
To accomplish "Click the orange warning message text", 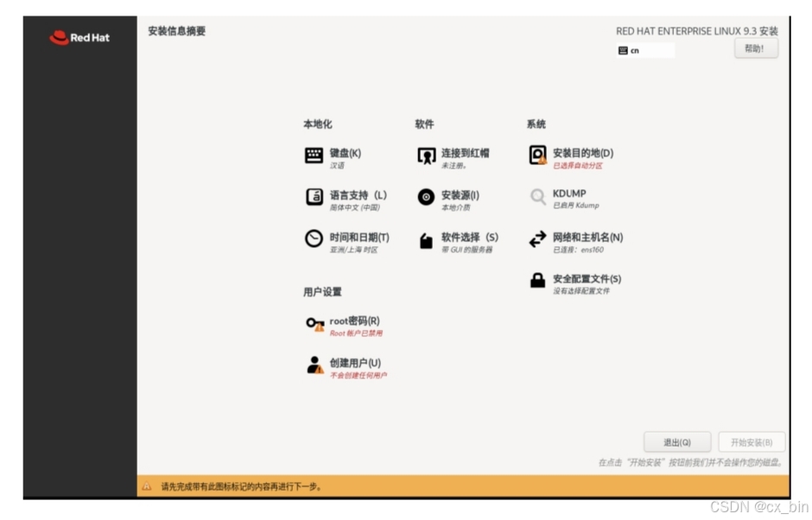I will click(x=241, y=486).
